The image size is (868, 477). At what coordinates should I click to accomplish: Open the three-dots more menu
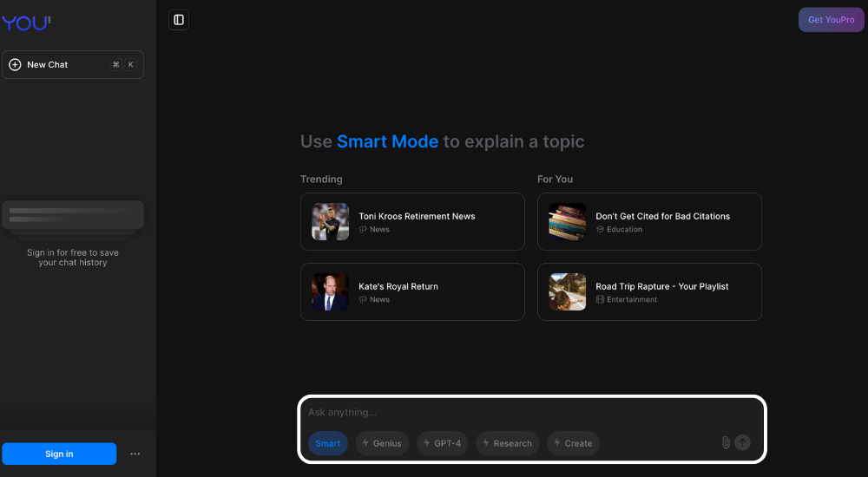pyautogui.click(x=135, y=454)
